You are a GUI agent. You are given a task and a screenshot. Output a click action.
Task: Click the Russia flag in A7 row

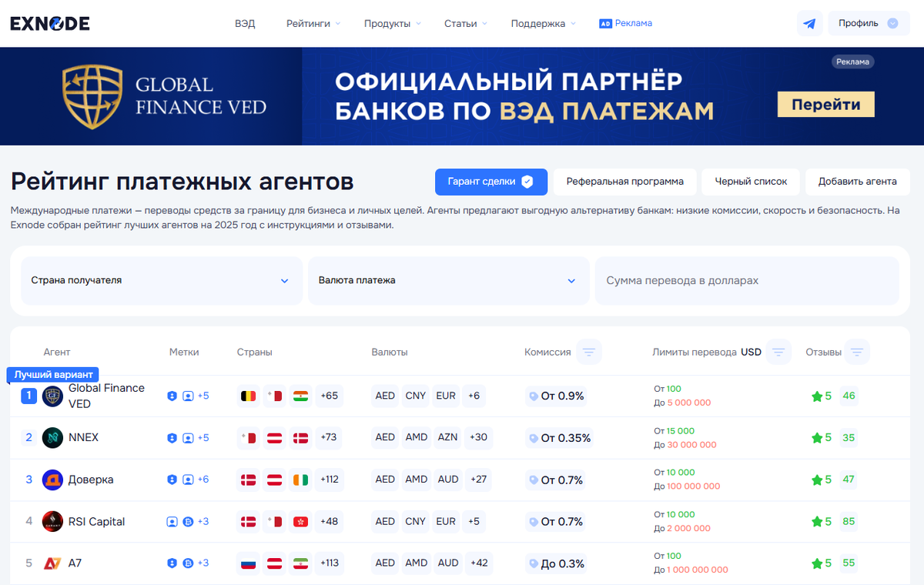(249, 563)
